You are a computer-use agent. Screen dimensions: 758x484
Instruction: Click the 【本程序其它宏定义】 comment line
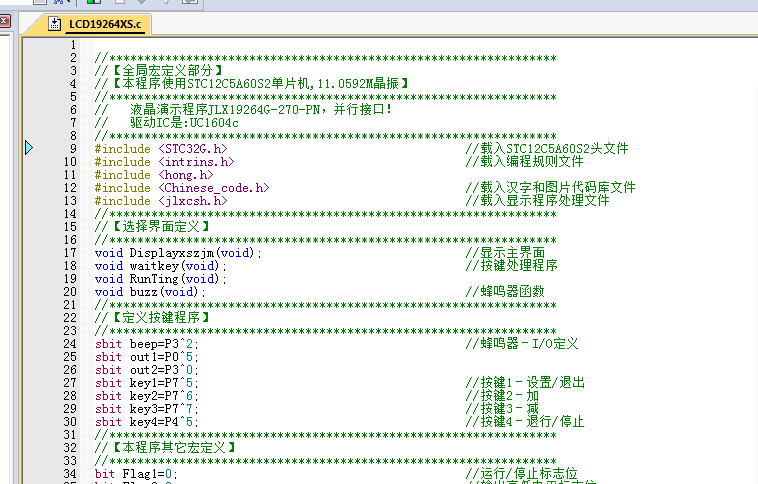165,448
